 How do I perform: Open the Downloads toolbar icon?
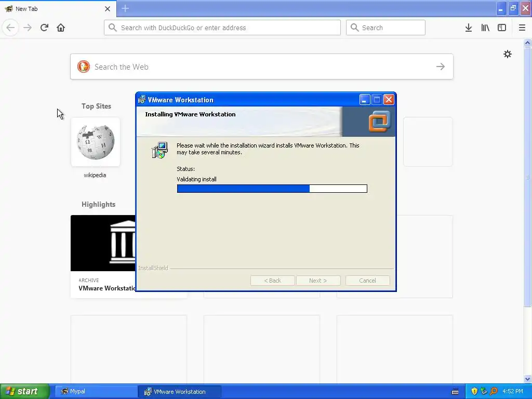point(469,28)
